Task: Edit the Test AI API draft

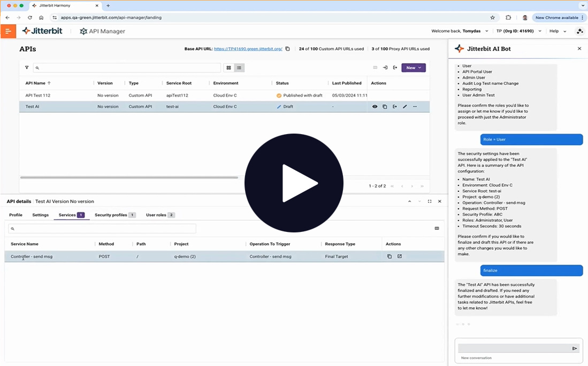Action: coord(404,106)
